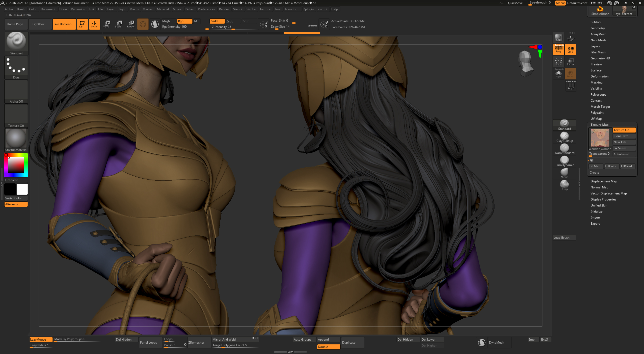This screenshot has height=354, width=644.
Task: Expand the Subtool subpalette
Action: pyautogui.click(x=596, y=22)
